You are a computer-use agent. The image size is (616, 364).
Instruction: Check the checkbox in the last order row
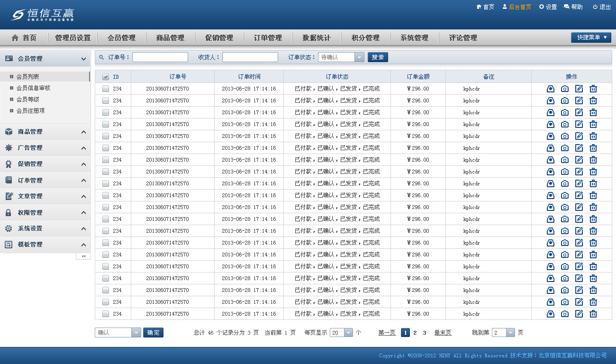(106, 314)
